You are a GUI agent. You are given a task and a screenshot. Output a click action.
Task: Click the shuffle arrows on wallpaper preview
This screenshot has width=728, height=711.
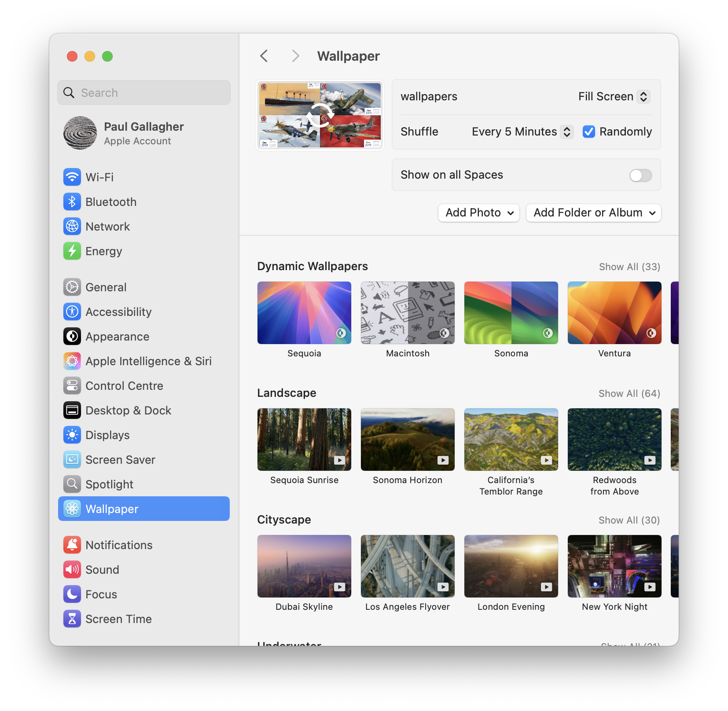[320, 115]
